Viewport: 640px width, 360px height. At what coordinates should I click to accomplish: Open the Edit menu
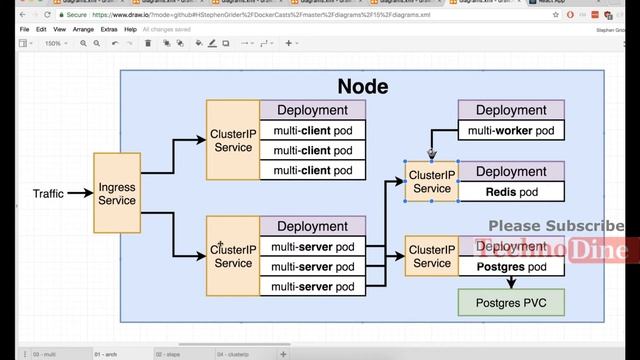click(41, 29)
